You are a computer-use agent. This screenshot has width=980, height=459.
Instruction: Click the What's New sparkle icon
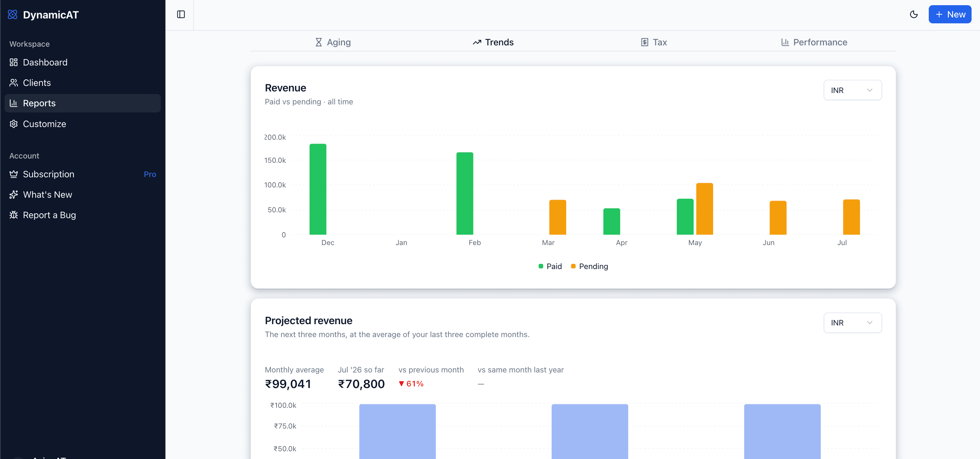coord(14,195)
